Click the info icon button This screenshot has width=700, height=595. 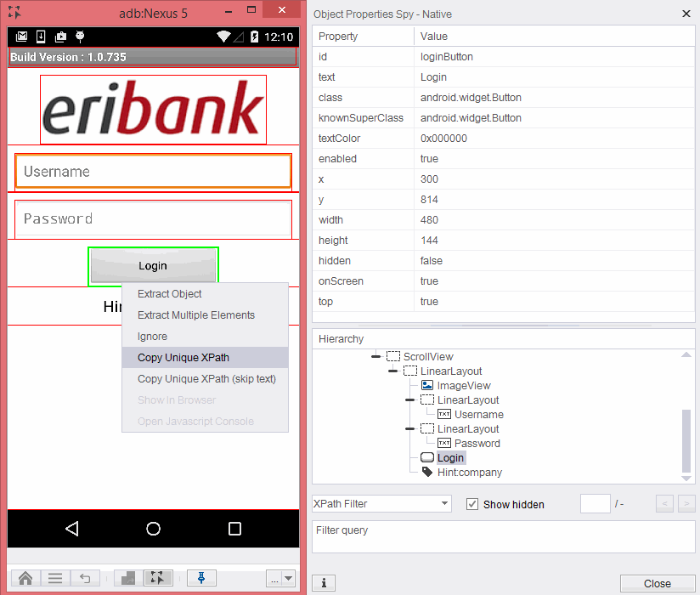coord(323,583)
